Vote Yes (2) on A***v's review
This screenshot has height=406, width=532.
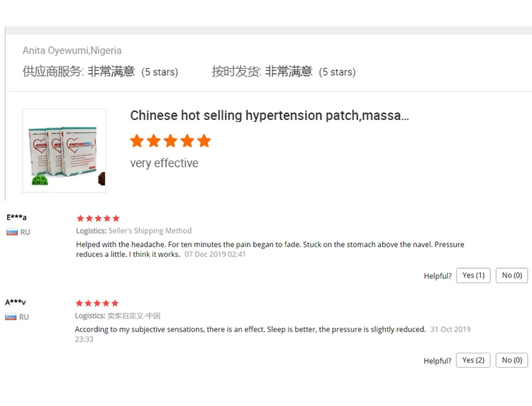(x=473, y=360)
